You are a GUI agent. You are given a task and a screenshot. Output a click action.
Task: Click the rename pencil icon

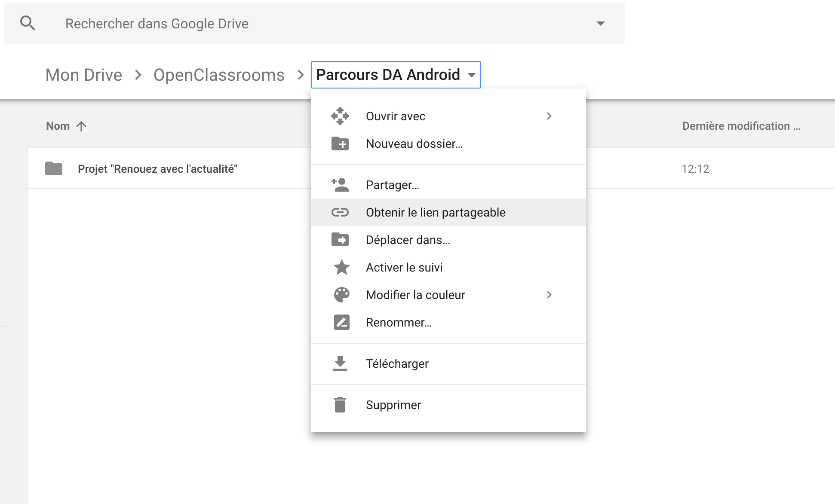click(x=342, y=322)
